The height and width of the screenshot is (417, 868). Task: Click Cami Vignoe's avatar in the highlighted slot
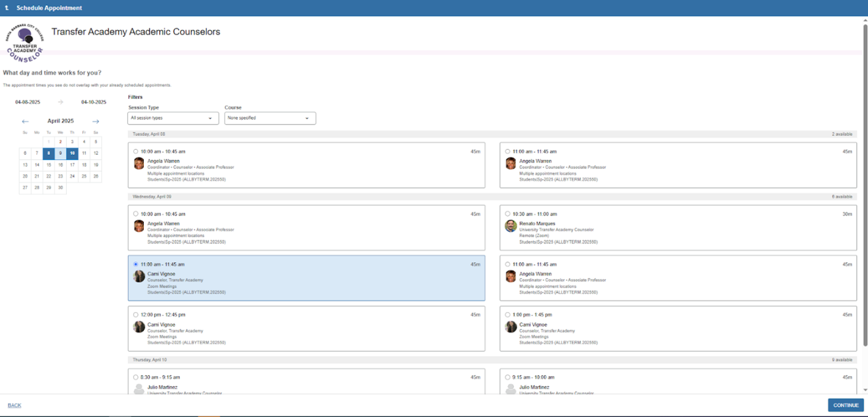(x=138, y=276)
